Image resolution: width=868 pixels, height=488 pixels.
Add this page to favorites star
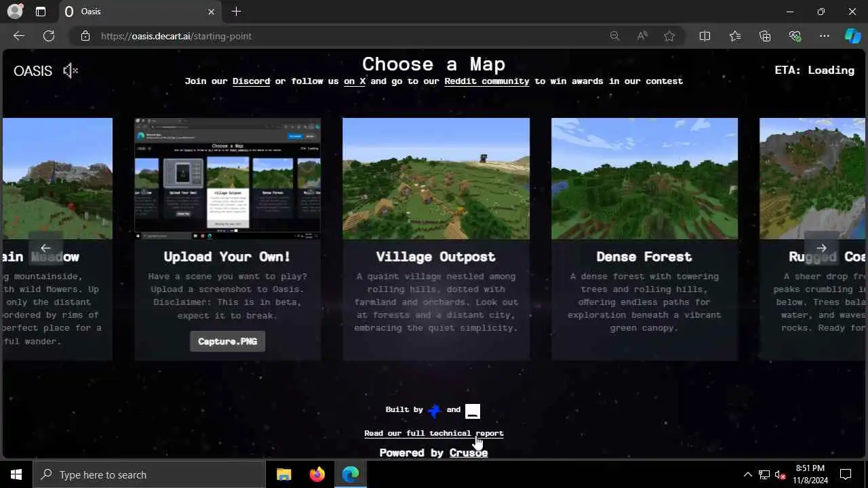pos(669,36)
